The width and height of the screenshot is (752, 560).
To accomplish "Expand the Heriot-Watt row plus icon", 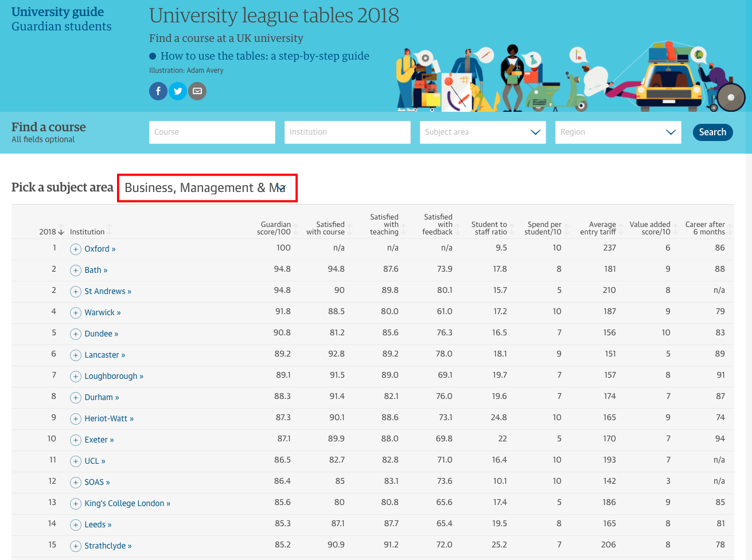I will pyautogui.click(x=76, y=419).
